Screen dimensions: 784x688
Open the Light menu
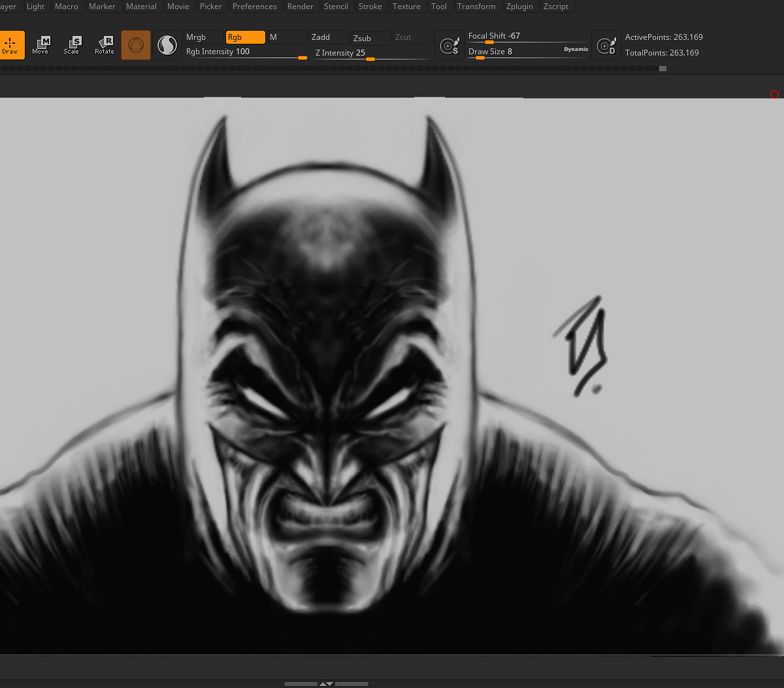(36, 7)
